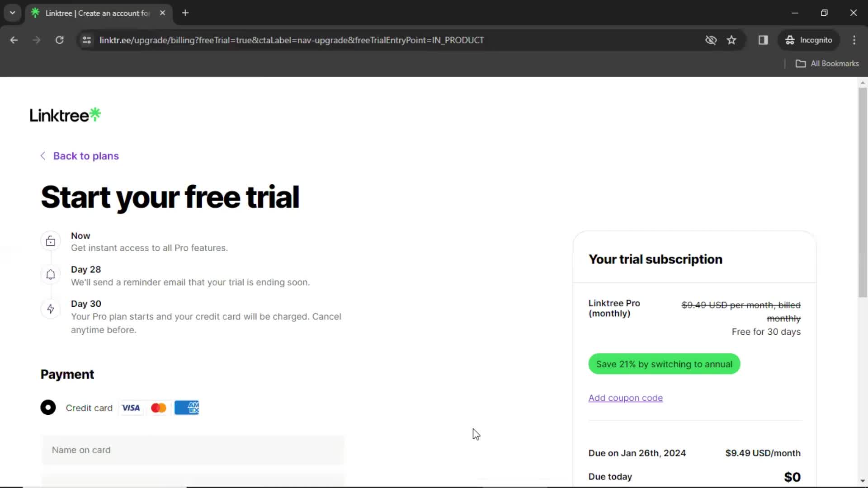
Task: Select the Credit card radio button
Action: click(x=48, y=408)
